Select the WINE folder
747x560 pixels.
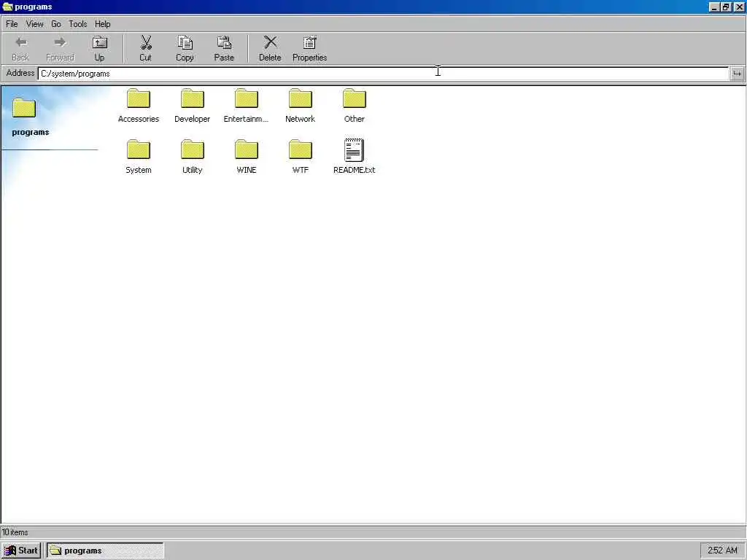click(247, 157)
